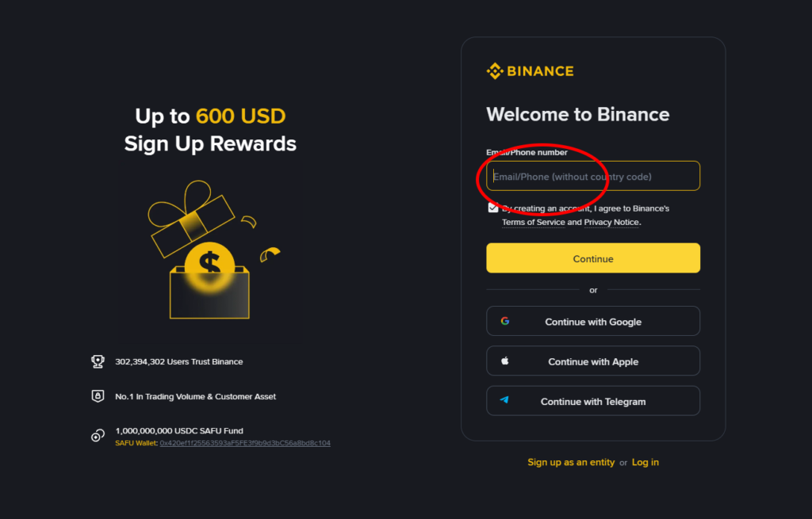Viewport: 812px width, 519px height.
Task: Untick the Terms of Service agreement checkbox
Action: (493, 208)
